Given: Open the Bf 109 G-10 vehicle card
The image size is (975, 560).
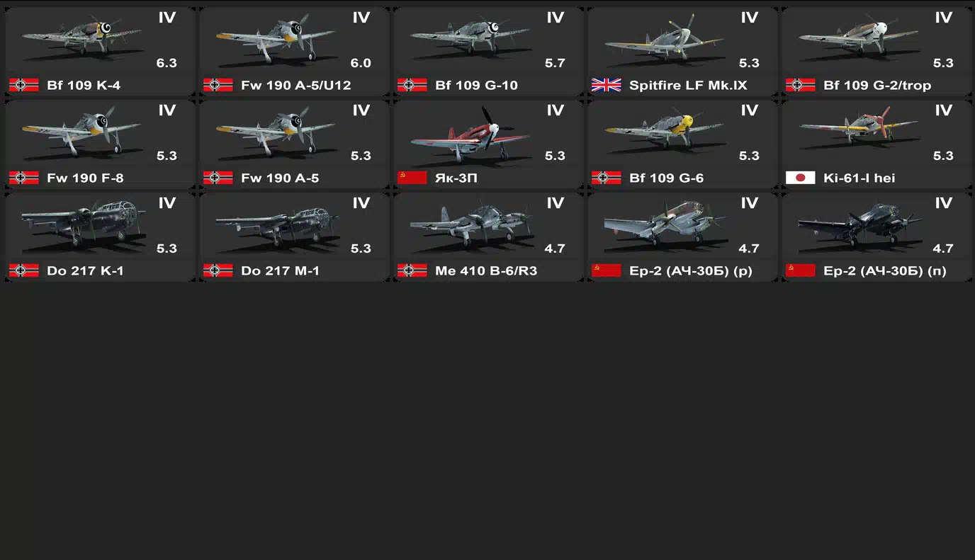Looking at the screenshot, I should 488,51.
